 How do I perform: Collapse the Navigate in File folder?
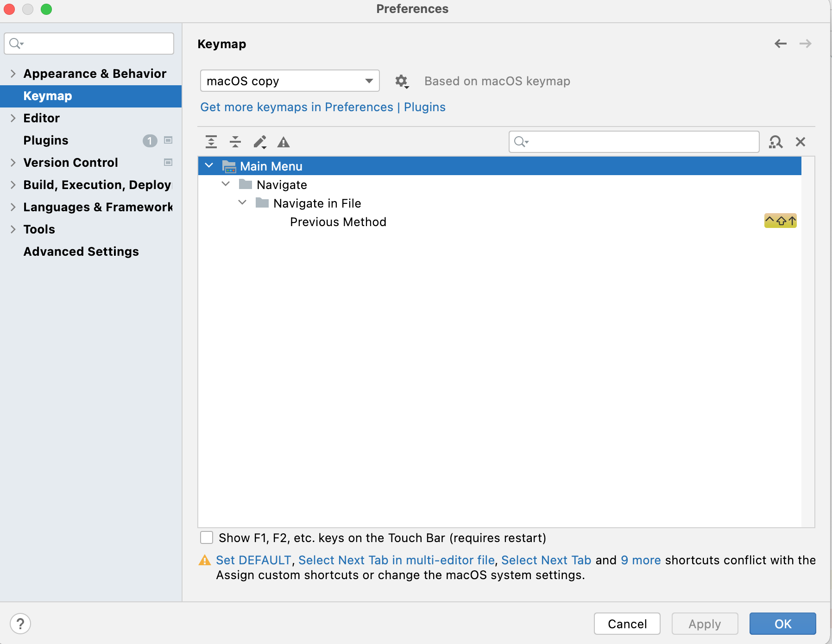click(x=242, y=203)
